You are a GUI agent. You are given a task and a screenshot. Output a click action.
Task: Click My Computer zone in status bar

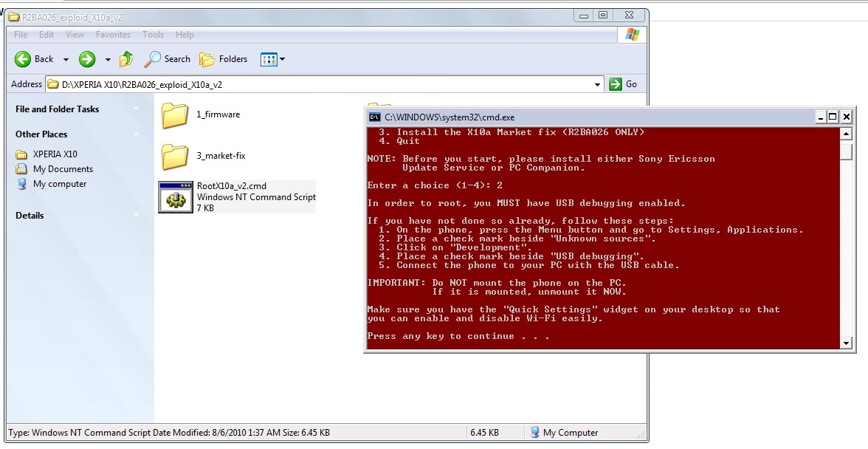click(564, 433)
